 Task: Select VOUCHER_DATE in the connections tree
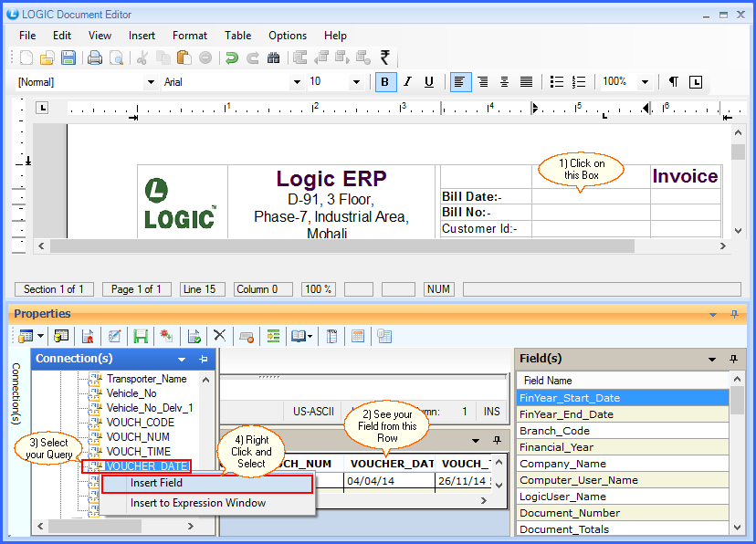coord(147,466)
